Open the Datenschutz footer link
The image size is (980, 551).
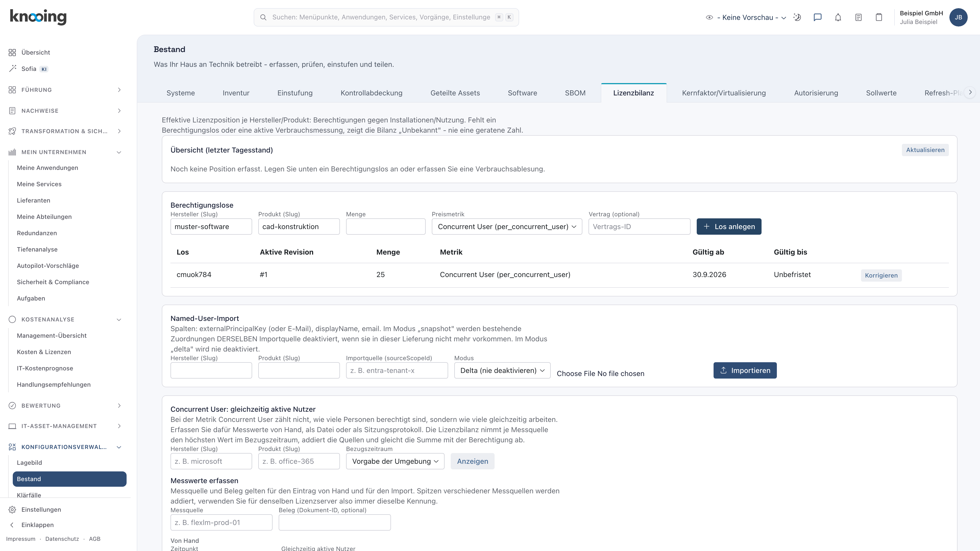point(62,539)
